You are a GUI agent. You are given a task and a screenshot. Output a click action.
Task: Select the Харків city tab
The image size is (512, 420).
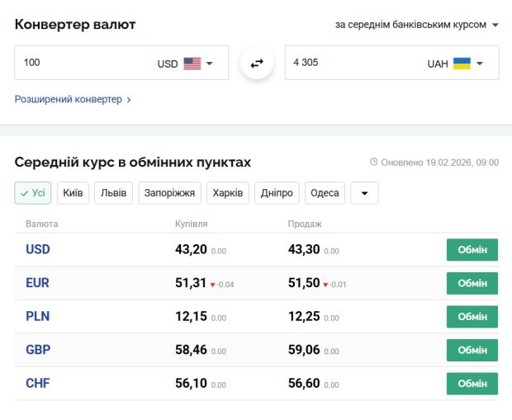pyautogui.click(x=227, y=193)
